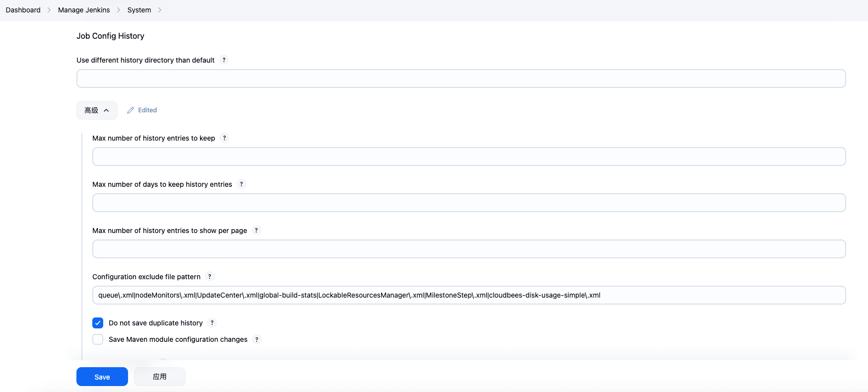Expand the chevron after System breadcrumb
The height and width of the screenshot is (392, 868).
(160, 10)
